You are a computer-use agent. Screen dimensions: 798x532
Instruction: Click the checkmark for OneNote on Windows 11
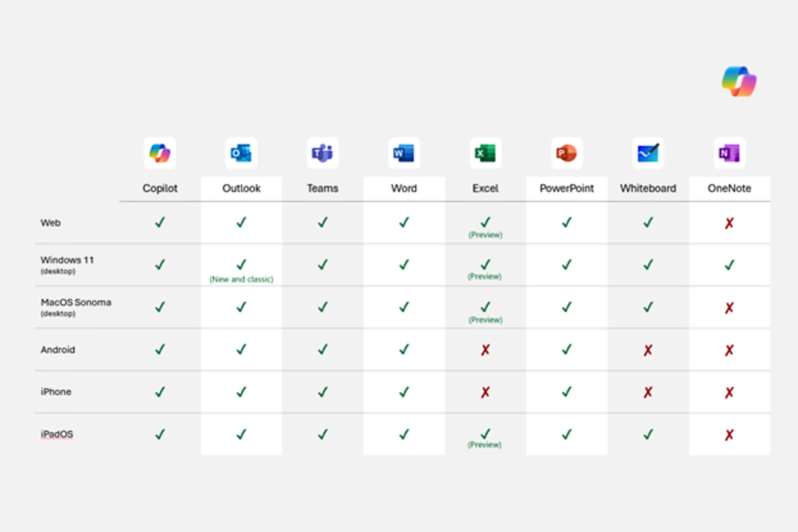(729, 265)
